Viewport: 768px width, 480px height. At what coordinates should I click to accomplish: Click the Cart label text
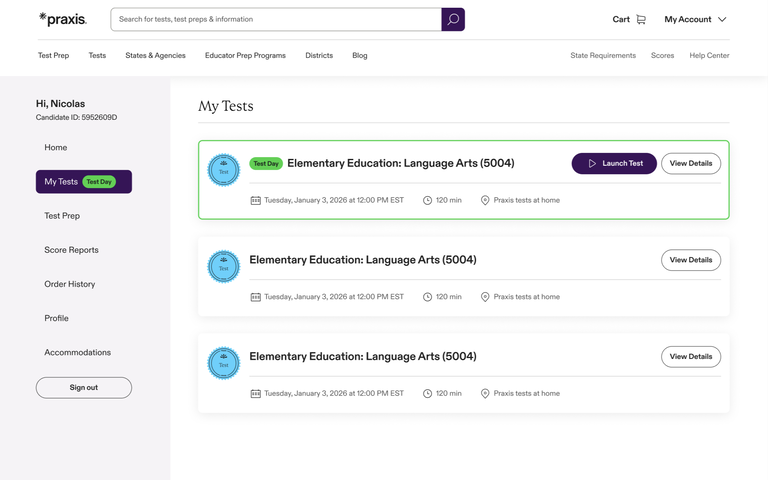pyautogui.click(x=621, y=19)
